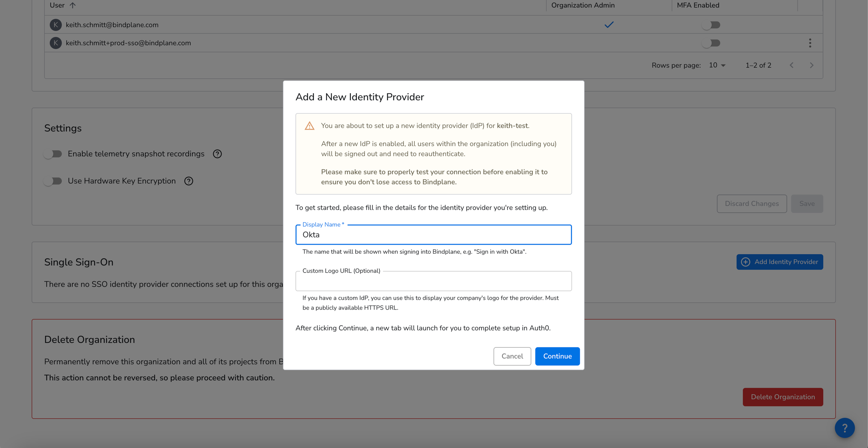Go to the next page of users

pos(811,65)
